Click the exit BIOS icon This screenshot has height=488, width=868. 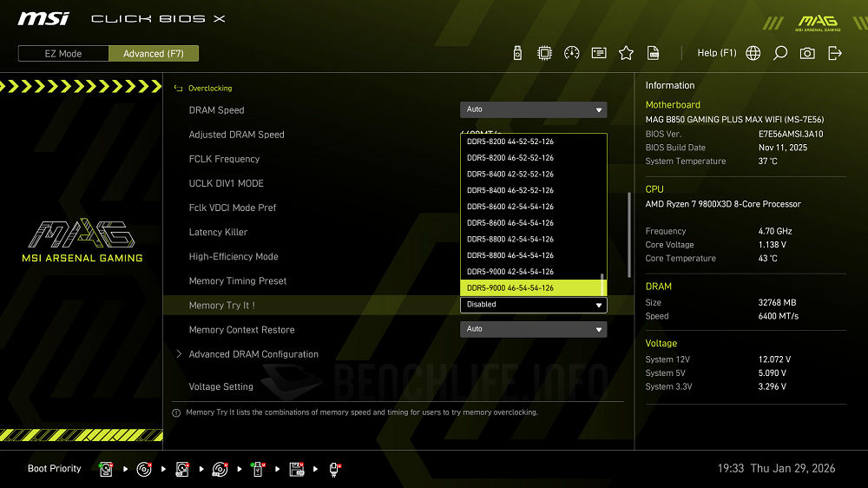pos(835,53)
